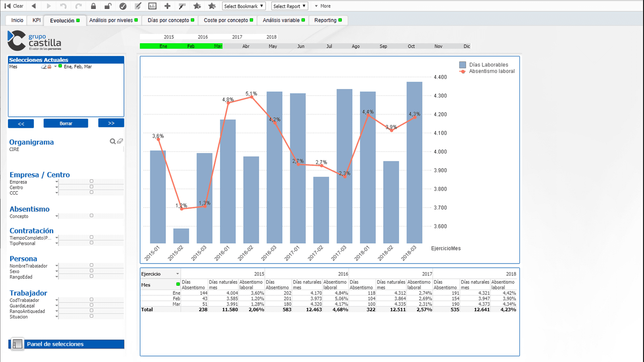This screenshot has width=644, height=362.
Task: Click the Borrar button to clear filters
Action: click(x=66, y=123)
